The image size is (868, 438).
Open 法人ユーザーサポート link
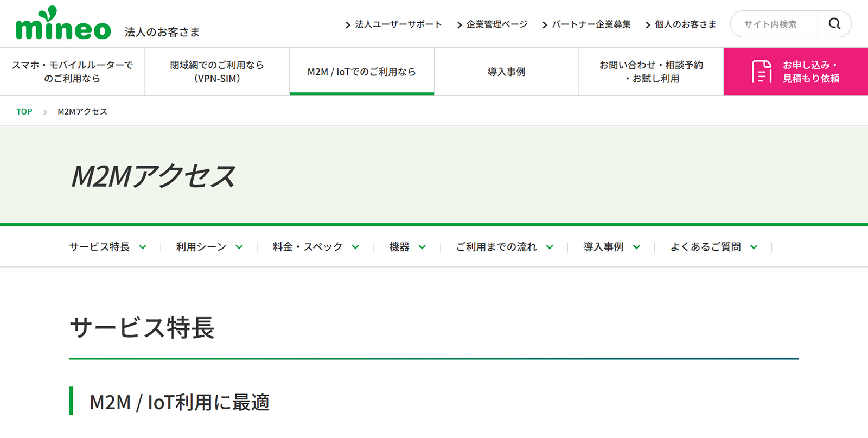pyautogui.click(x=398, y=24)
